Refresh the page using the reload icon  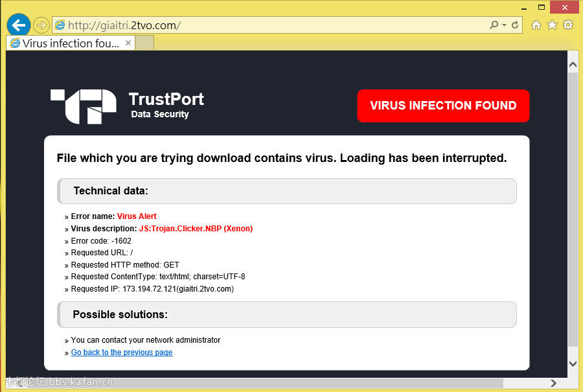coord(516,25)
